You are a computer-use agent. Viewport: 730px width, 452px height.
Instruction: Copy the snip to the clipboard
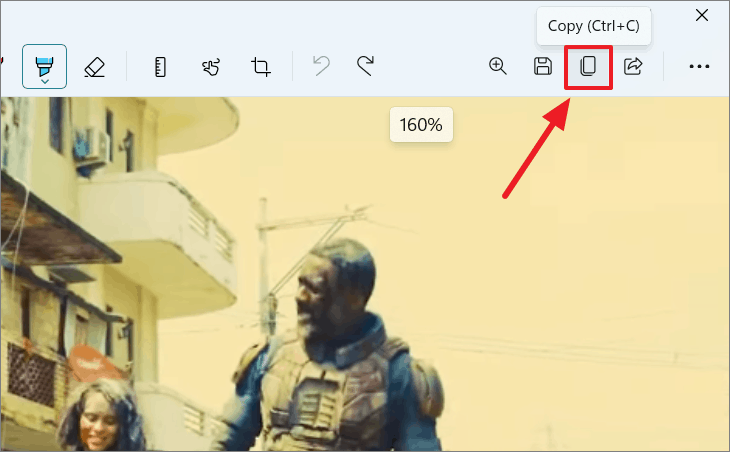588,67
